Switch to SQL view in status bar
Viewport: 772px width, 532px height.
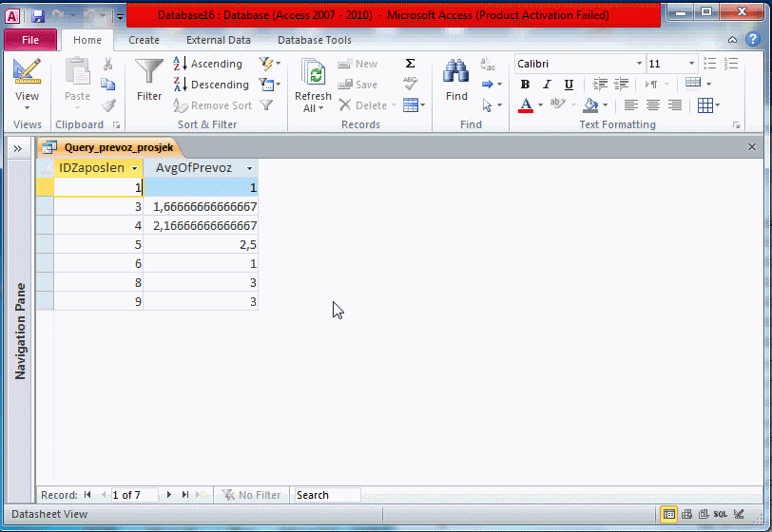[x=721, y=514]
